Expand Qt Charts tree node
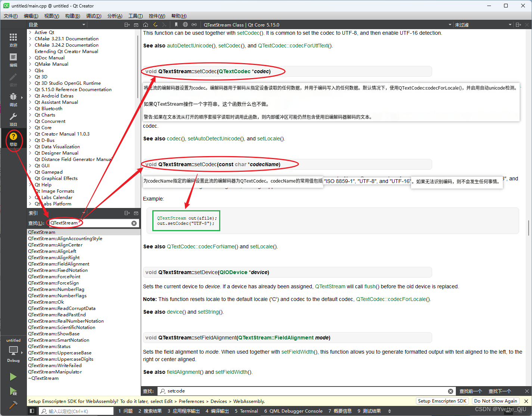Viewport: 532px width, 416px height. click(30, 115)
